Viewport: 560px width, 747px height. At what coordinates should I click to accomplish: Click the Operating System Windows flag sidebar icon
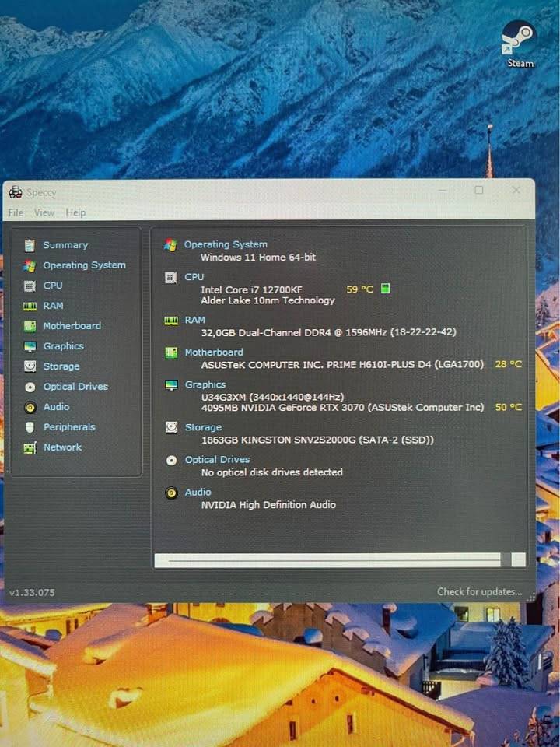pyautogui.click(x=30, y=265)
